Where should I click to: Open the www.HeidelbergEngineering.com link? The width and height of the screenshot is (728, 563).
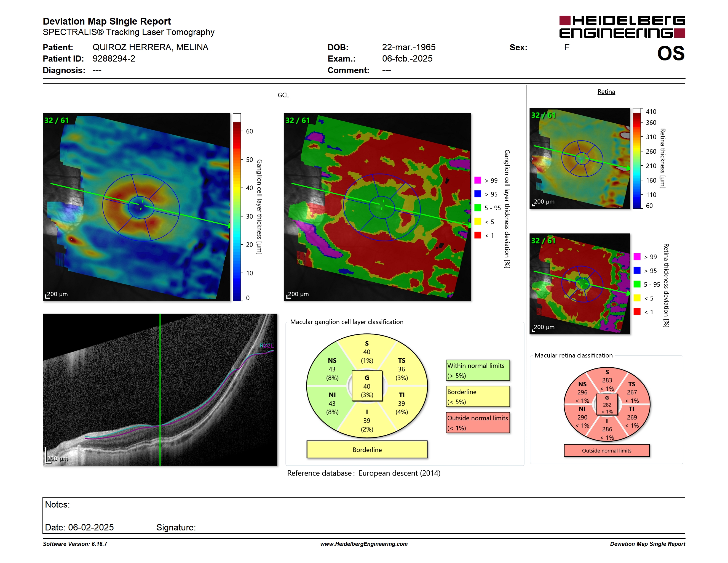pos(364,544)
